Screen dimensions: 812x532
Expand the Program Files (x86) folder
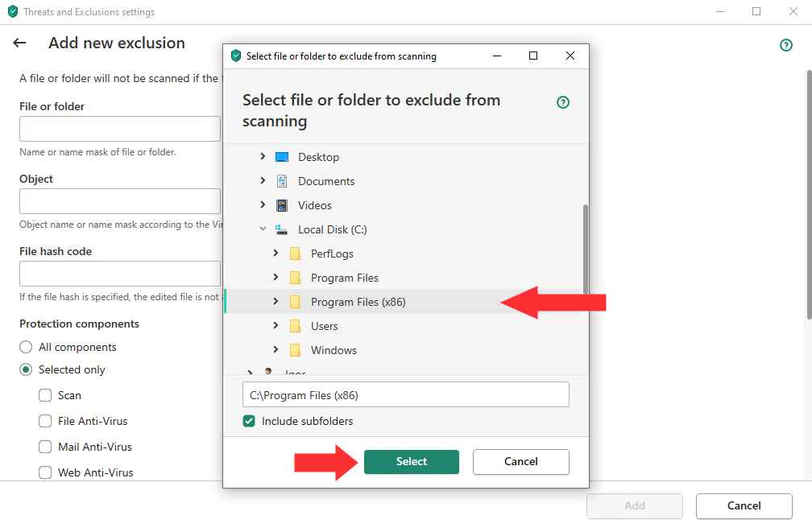click(275, 301)
